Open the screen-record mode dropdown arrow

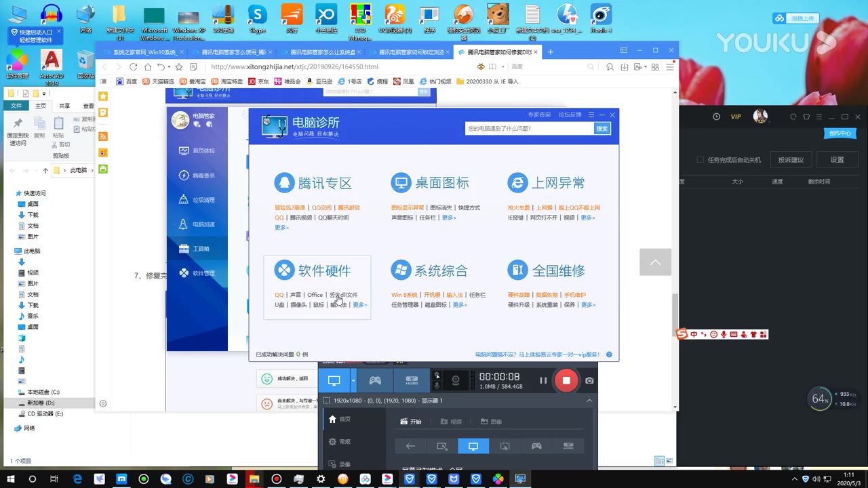[x=352, y=380]
